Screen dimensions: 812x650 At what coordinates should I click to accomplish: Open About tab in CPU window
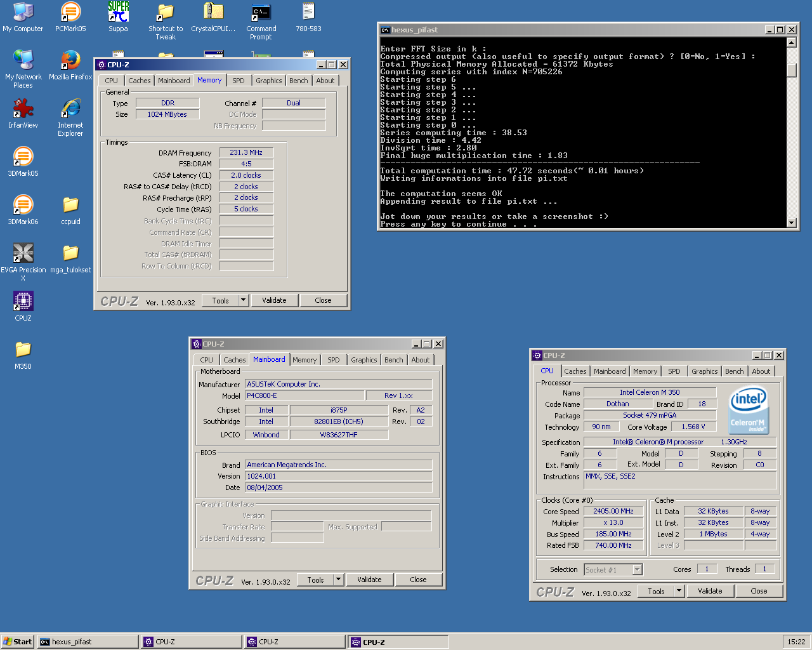pyautogui.click(x=761, y=371)
